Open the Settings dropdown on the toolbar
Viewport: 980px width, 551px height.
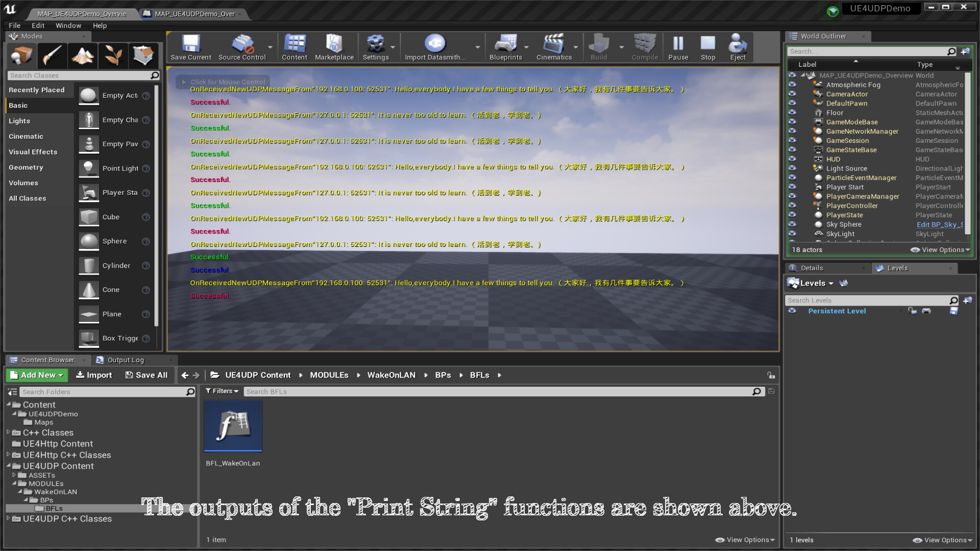pos(376,47)
